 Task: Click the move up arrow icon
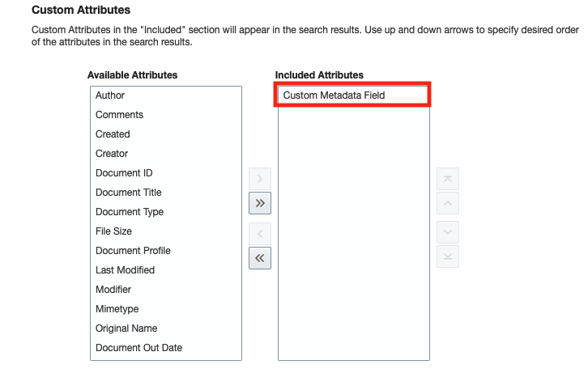448,203
